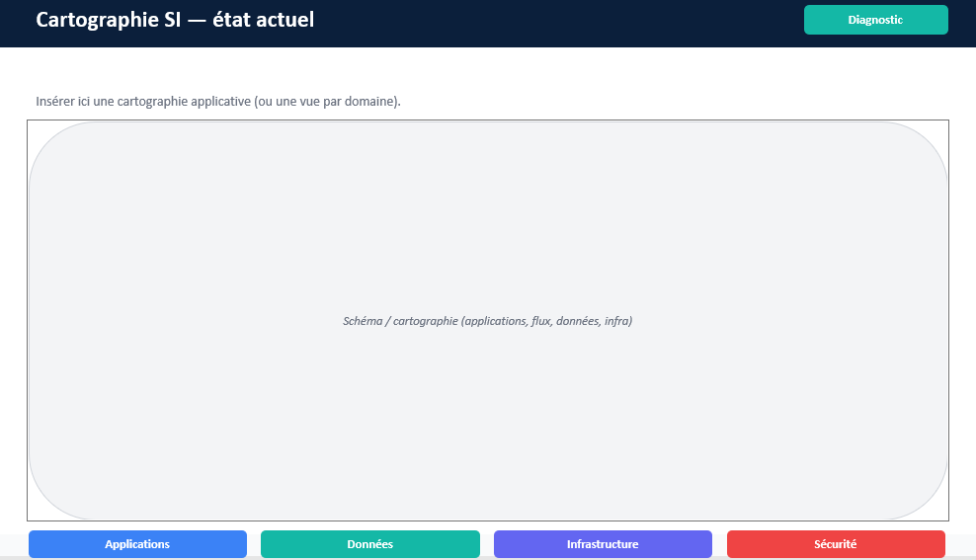
Task: Click the white bottom-left corner inside the frame
Action: [33, 516]
